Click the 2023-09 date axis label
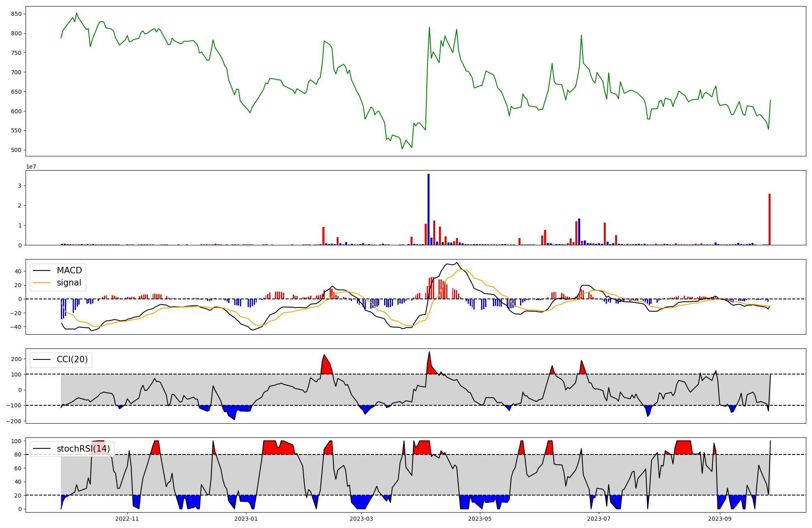This screenshot has height=528, width=812. coord(720,519)
